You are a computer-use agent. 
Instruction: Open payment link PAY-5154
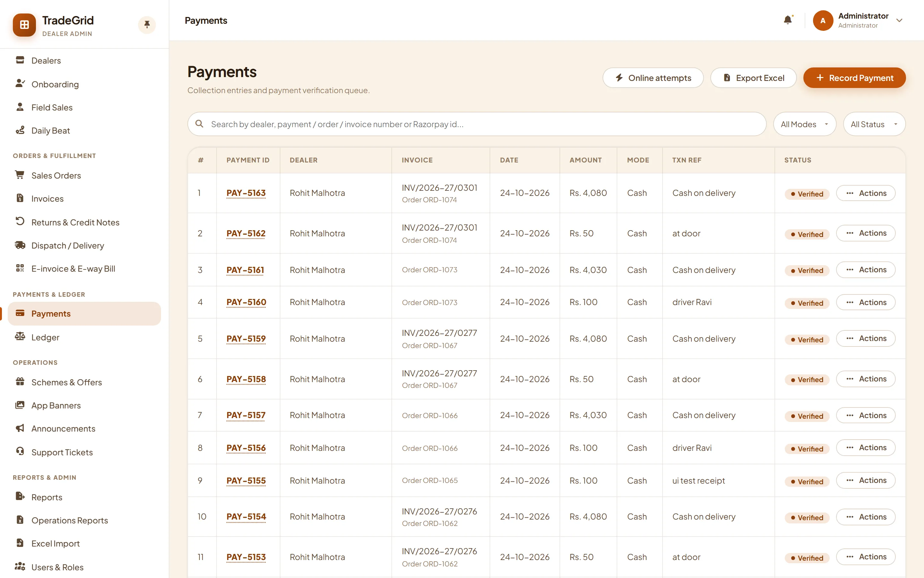tap(246, 516)
